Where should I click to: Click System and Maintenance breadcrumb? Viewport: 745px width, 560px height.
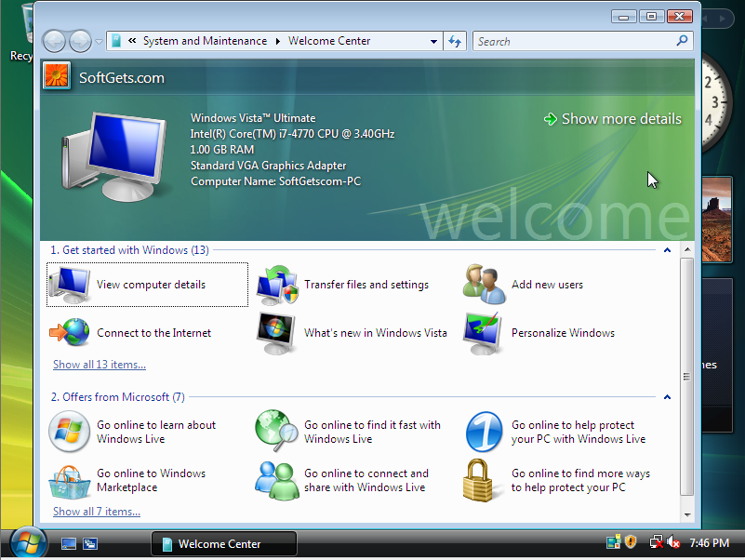coord(205,41)
